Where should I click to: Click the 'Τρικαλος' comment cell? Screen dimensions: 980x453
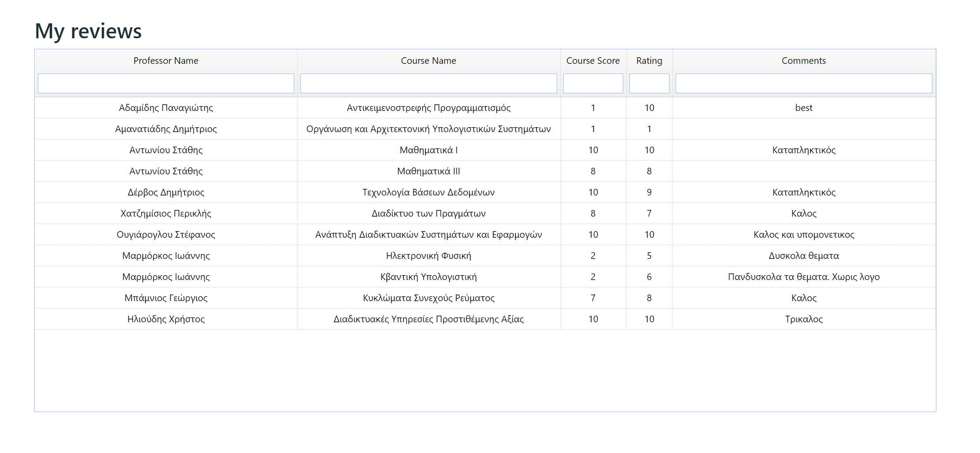click(804, 319)
